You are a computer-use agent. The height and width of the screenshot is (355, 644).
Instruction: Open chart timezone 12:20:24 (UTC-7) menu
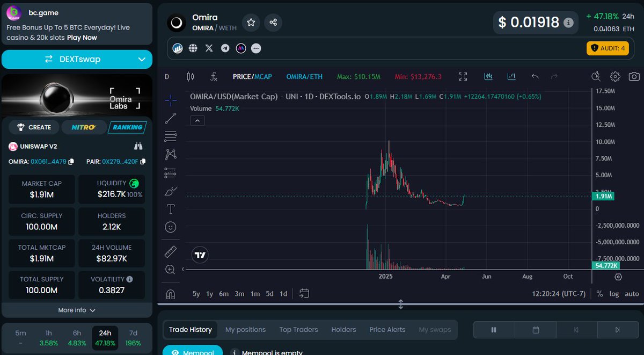(x=559, y=294)
